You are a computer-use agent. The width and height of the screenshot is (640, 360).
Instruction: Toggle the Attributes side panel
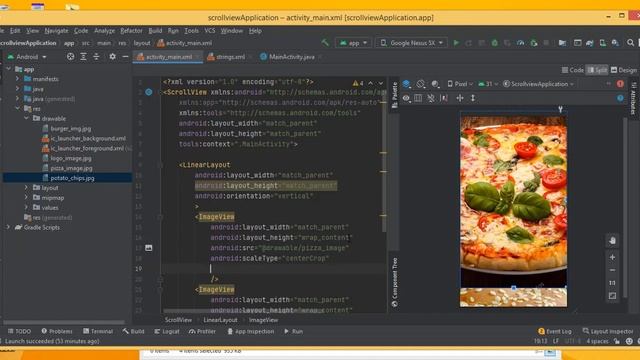pos(633,98)
